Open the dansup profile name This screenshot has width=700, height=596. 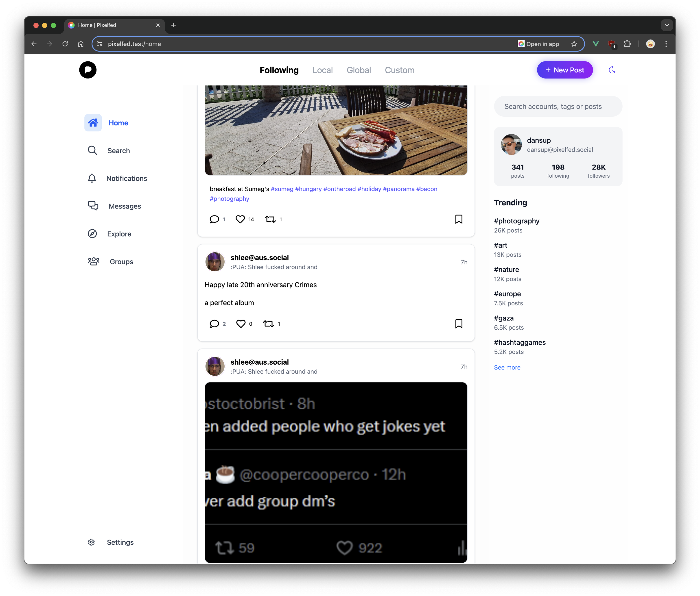pyautogui.click(x=538, y=140)
